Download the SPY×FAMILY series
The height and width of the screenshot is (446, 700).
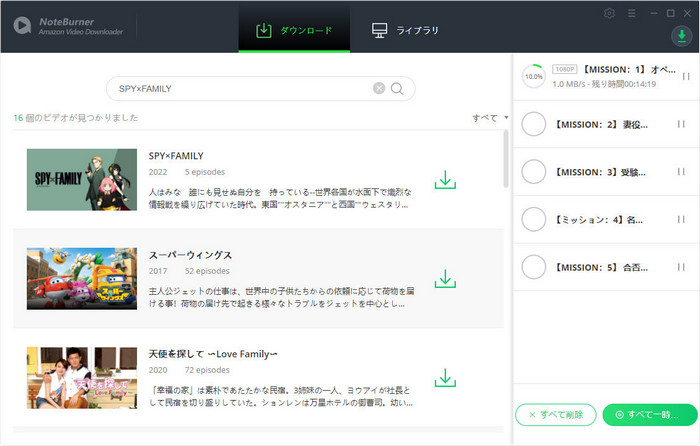click(x=445, y=179)
